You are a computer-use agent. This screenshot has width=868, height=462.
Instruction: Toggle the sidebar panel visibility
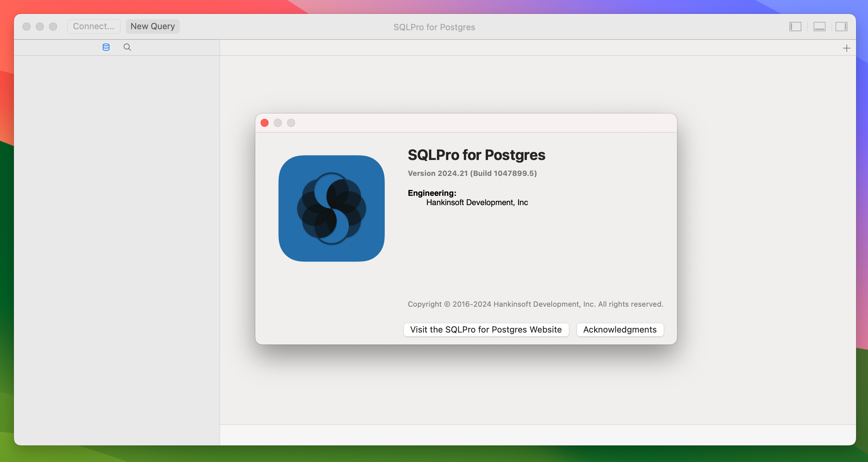click(795, 27)
